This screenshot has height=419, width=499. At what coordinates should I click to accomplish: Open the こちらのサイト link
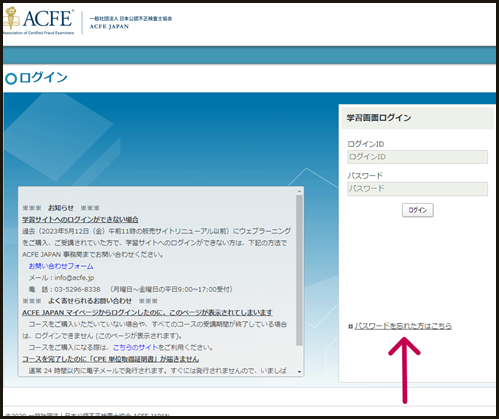coord(135,347)
